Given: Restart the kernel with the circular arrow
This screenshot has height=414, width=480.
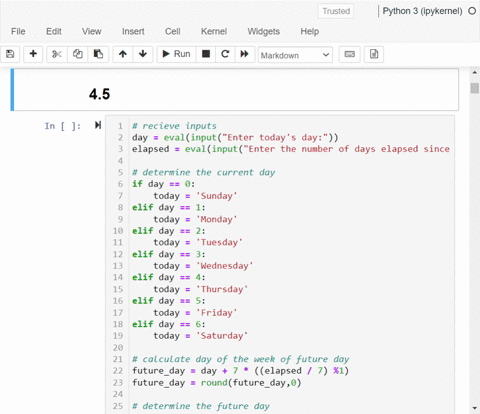Looking at the screenshot, I should 225,54.
